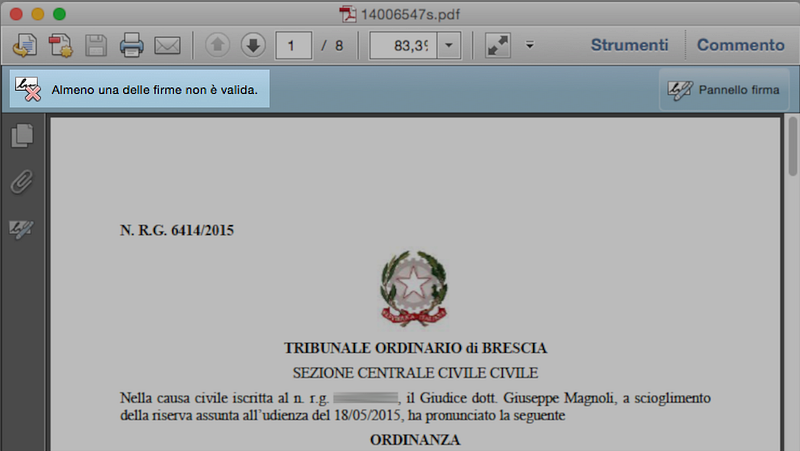Open the Commento pane

click(x=741, y=45)
